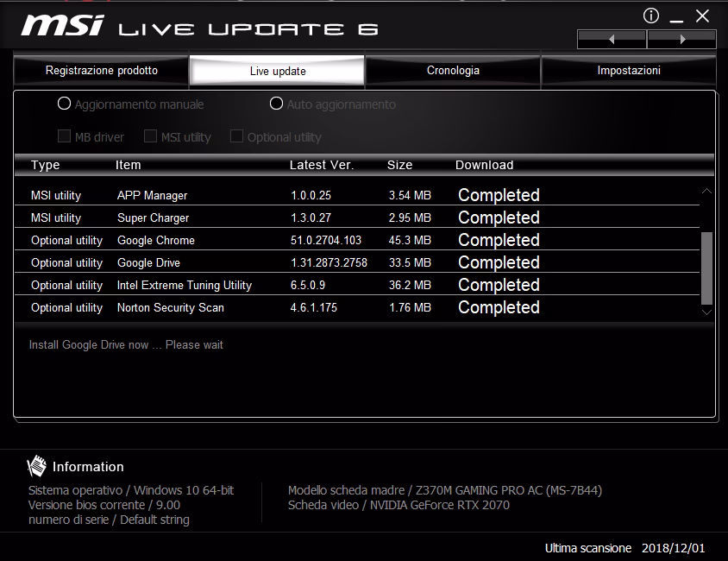Sort by Latest Ver. column header
This screenshot has width=728, height=561.
322,165
